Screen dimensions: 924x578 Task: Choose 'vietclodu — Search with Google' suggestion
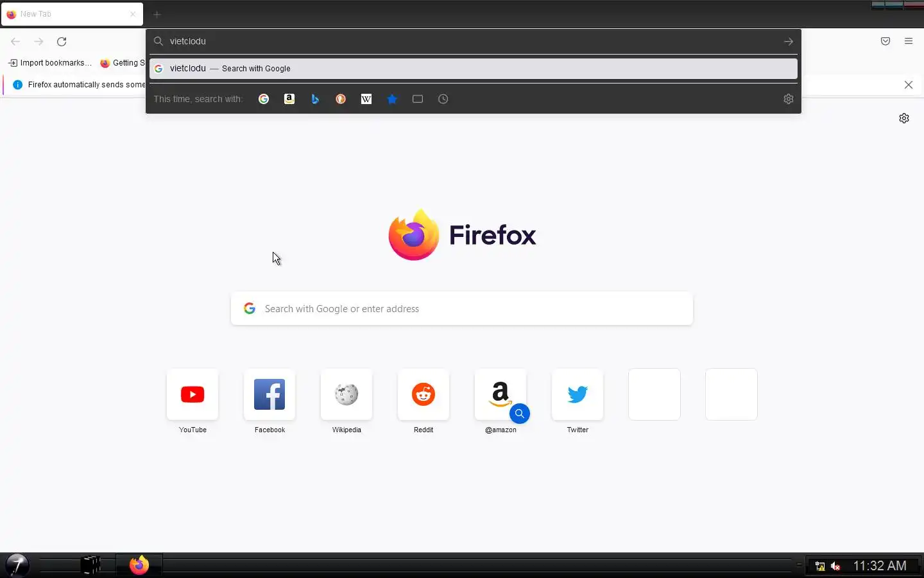(x=474, y=69)
